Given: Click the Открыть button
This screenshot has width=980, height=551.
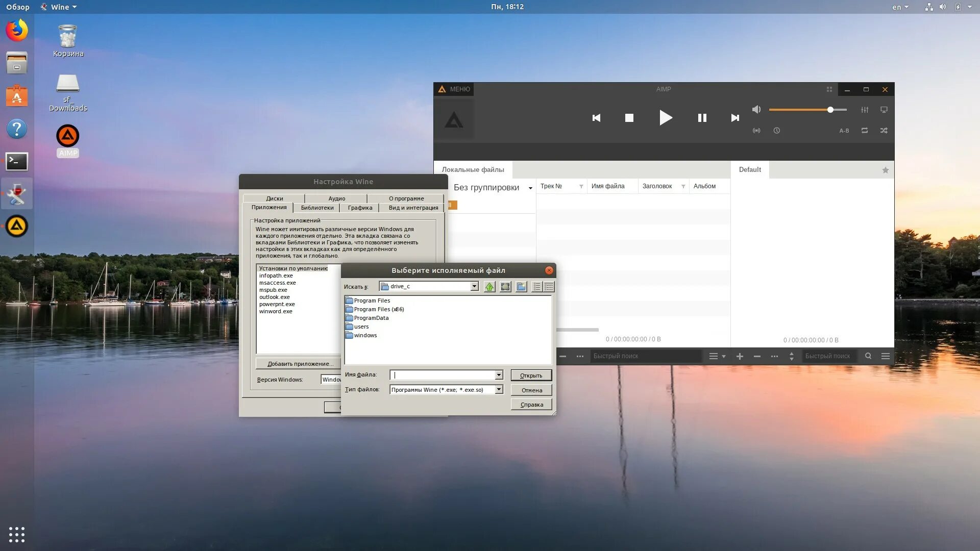Looking at the screenshot, I should click(x=531, y=375).
